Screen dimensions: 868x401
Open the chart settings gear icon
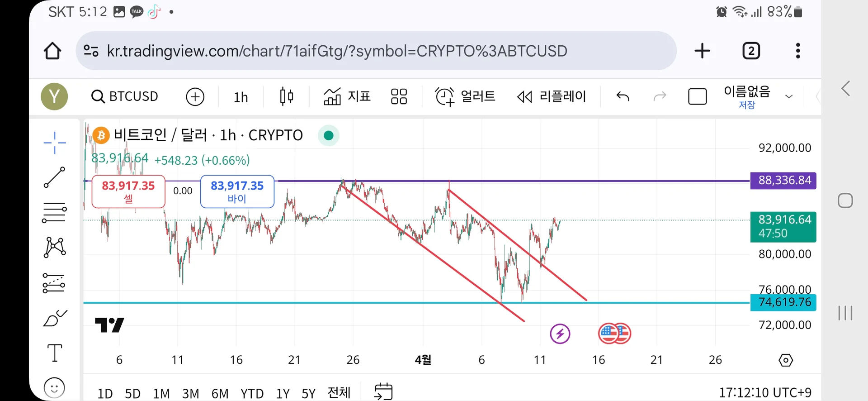(x=786, y=360)
